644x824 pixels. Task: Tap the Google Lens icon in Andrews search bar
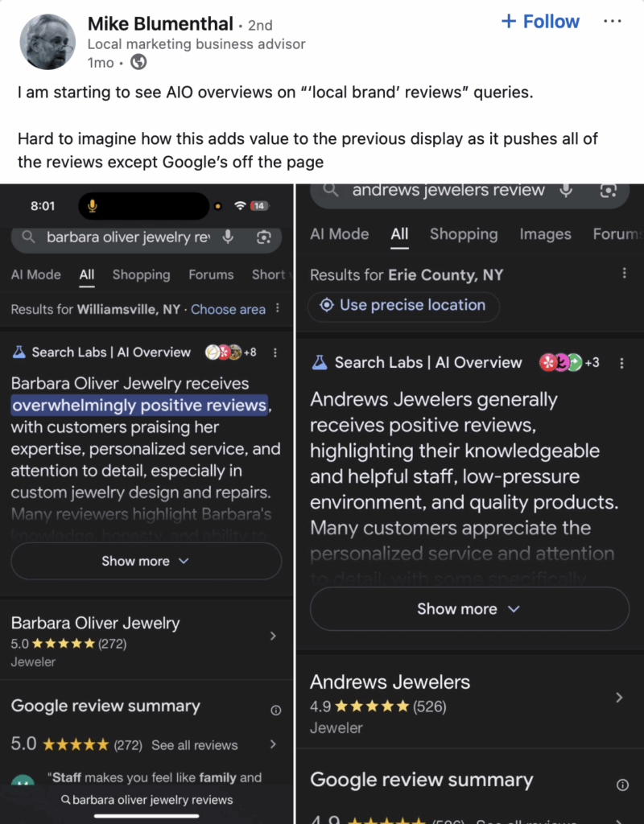(609, 191)
